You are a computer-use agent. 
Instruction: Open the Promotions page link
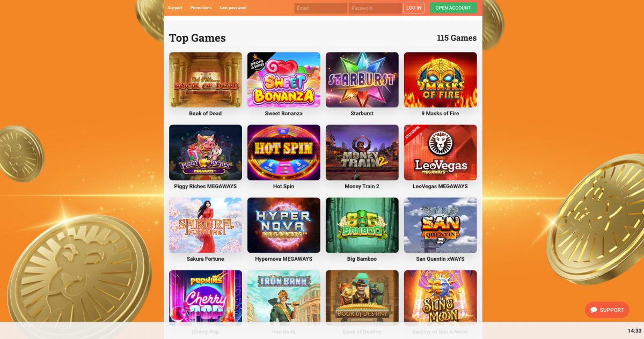tap(201, 8)
